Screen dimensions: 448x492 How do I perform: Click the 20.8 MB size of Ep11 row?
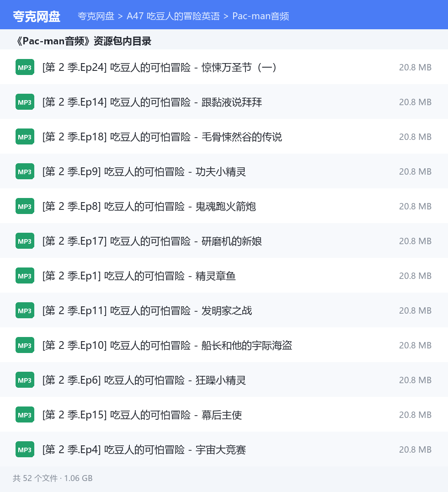(x=415, y=310)
